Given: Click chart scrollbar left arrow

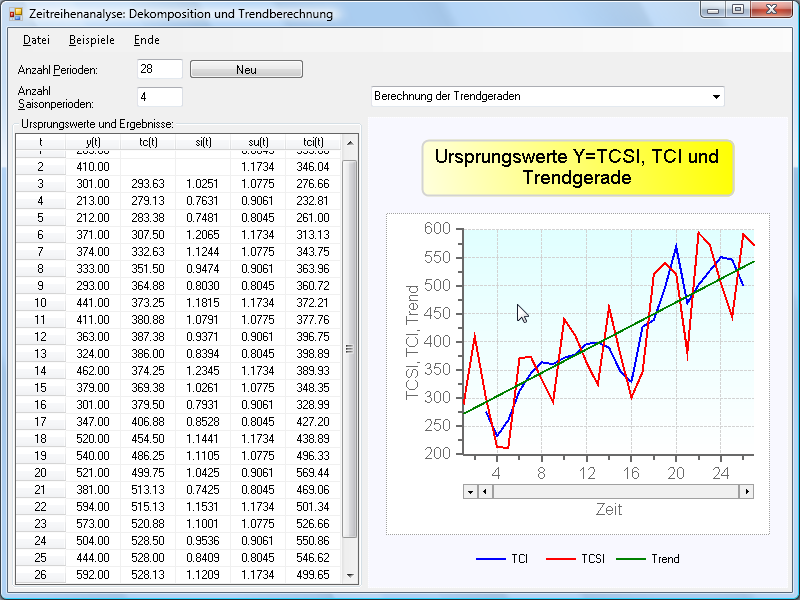Looking at the screenshot, I should click(x=485, y=491).
